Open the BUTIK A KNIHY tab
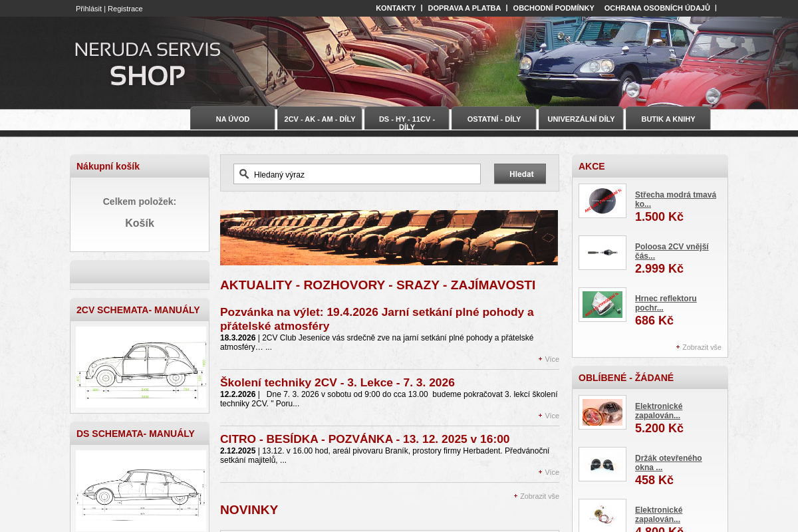 pos(668,119)
